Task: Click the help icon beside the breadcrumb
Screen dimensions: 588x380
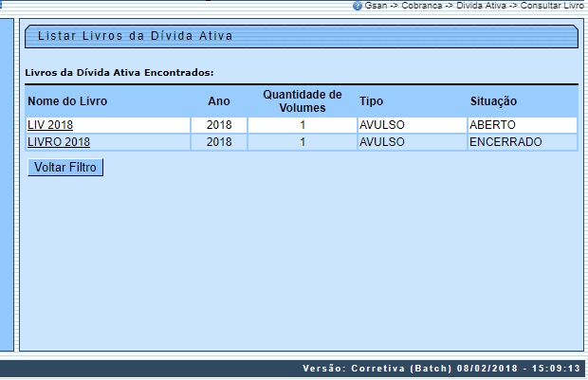Action: (x=357, y=6)
